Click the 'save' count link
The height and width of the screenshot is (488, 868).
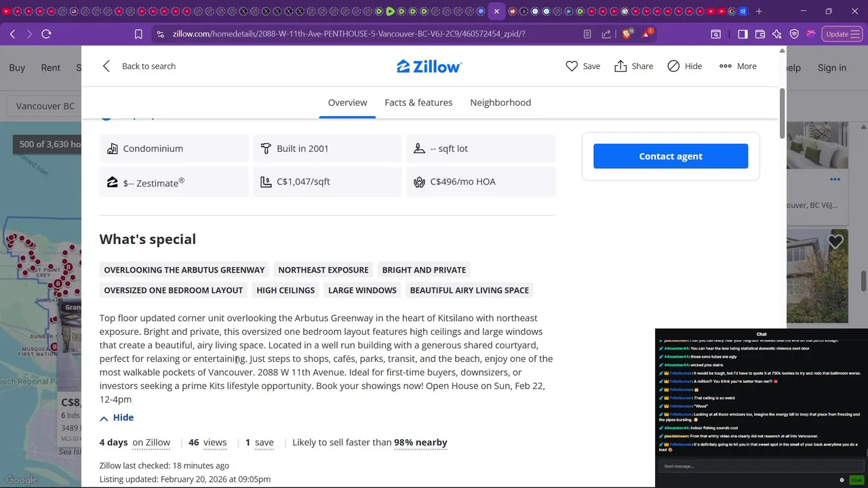(x=264, y=443)
